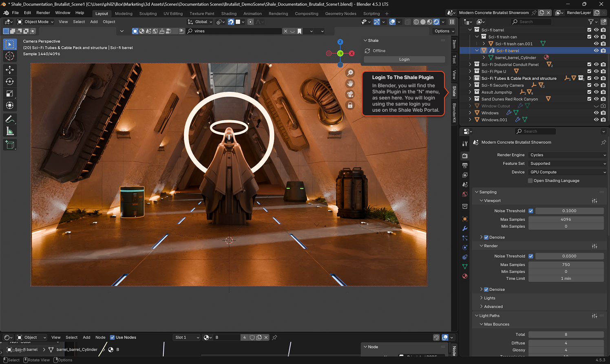Click the outliner Search field
This screenshot has height=364, width=610.
pos(531,22)
